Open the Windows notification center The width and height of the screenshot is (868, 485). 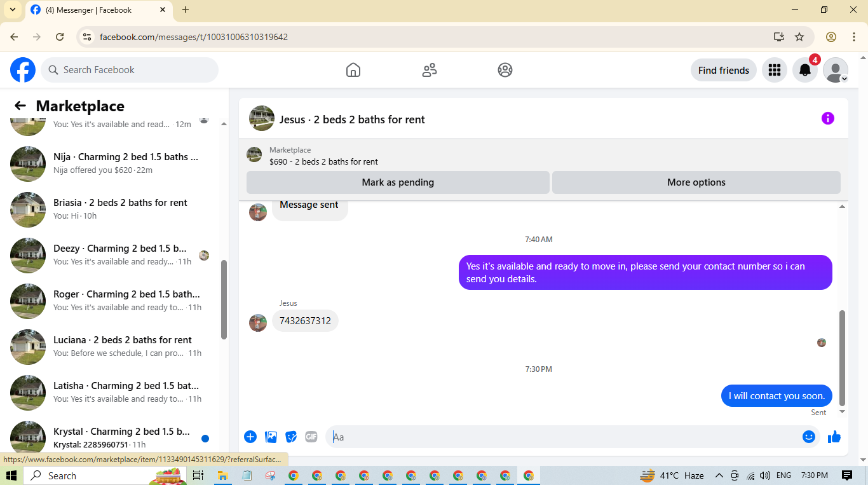pos(847,475)
